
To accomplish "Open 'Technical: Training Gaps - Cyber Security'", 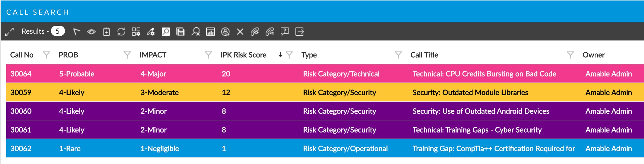I will 477,130.
